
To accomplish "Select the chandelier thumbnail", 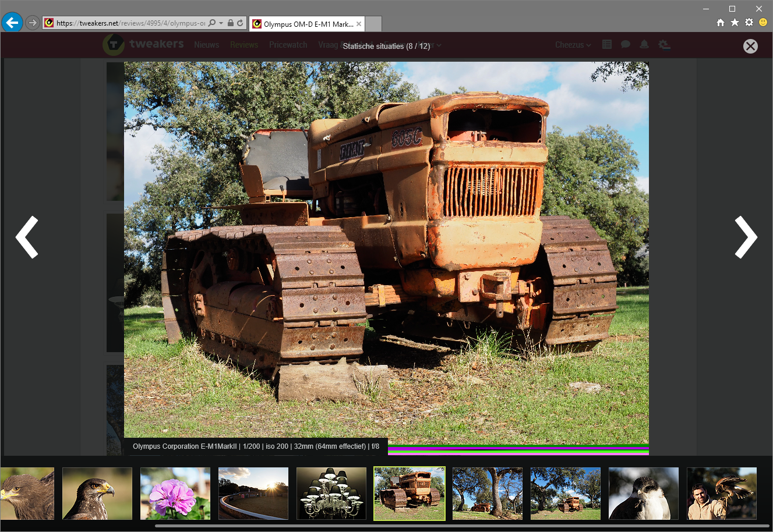I will pyautogui.click(x=331, y=494).
